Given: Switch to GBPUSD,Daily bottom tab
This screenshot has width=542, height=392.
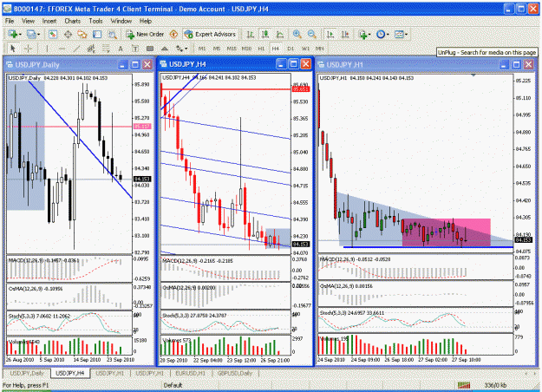Looking at the screenshot, I should click(235, 373).
